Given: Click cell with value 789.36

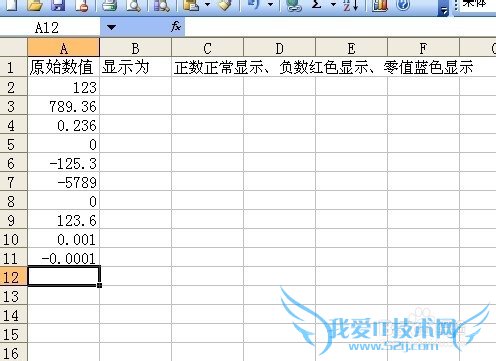Looking at the screenshot, I should (63, 106).
